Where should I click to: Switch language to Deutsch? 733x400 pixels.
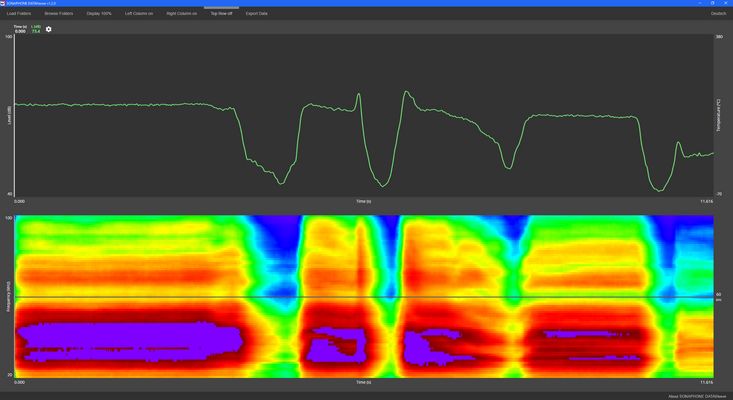point(718,14)
